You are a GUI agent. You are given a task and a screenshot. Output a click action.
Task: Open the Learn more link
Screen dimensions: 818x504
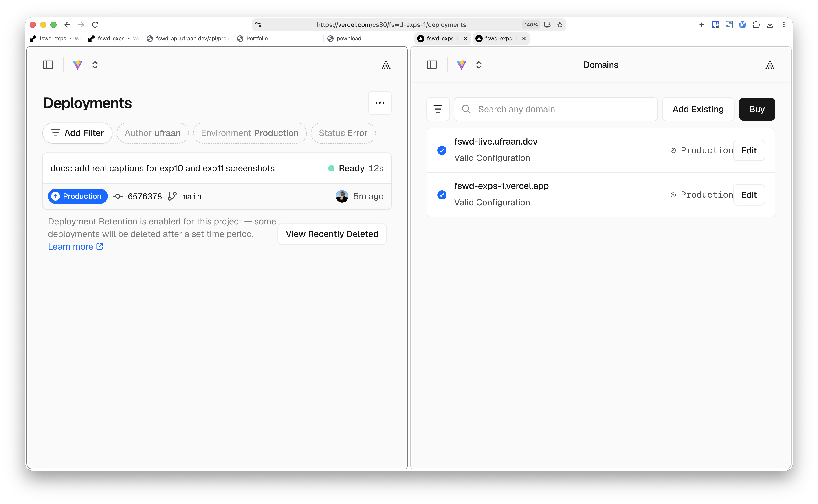pyautogui.click(x=75, y=246)
